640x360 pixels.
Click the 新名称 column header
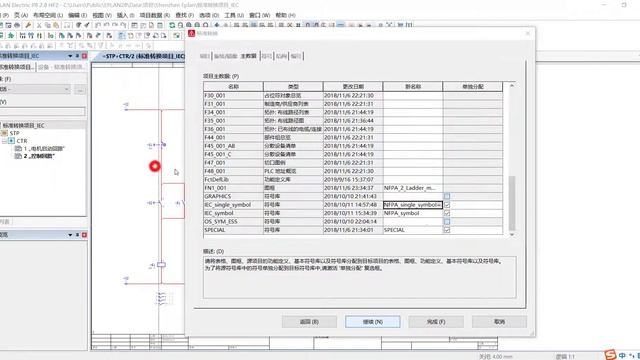[413, 87]
